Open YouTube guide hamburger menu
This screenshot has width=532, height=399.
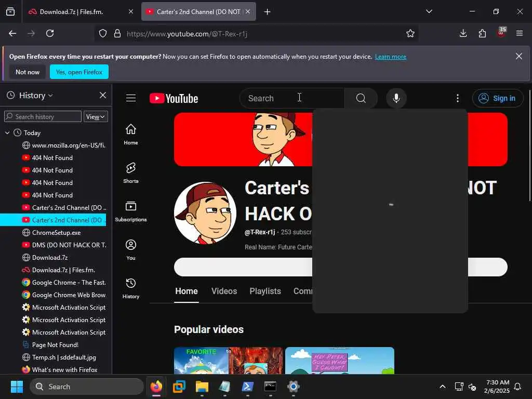[131, 98]
